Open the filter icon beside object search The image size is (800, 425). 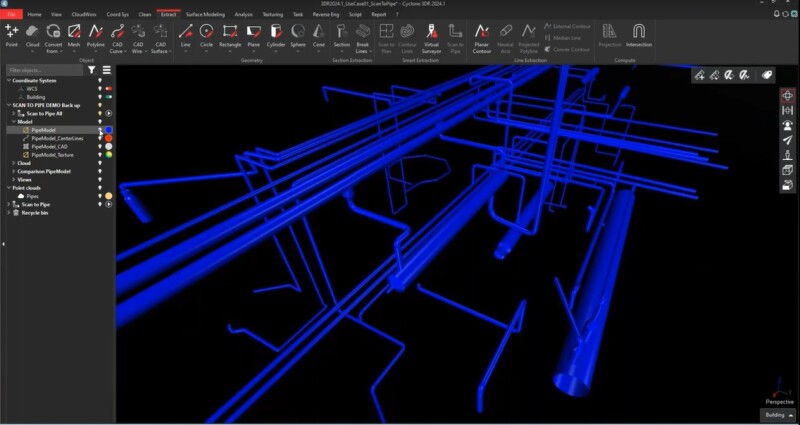point(91,71)
